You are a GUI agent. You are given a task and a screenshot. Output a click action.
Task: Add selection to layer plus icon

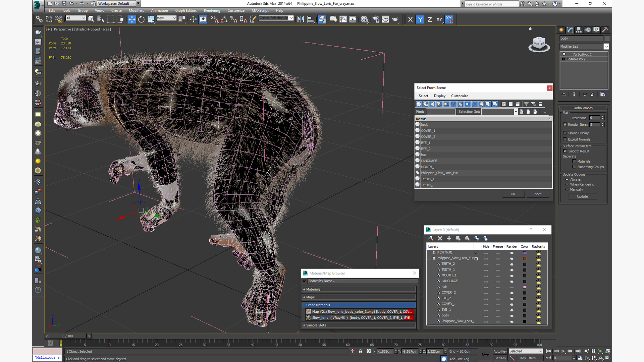click(x=449, y=238)
